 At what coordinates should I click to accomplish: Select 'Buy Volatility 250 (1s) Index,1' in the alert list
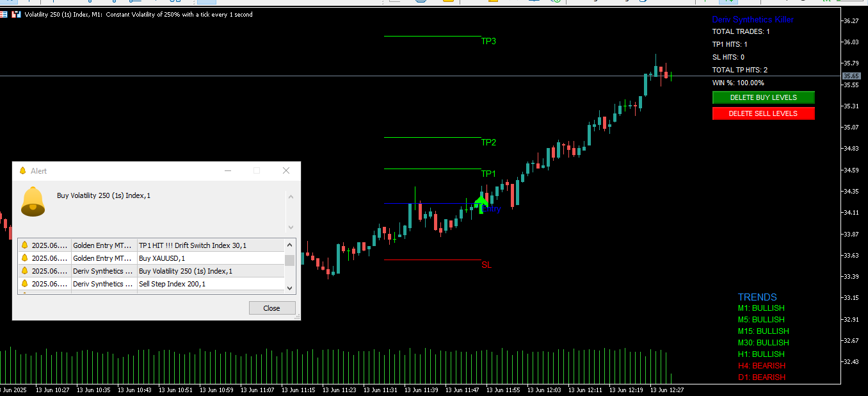pyautogui.click(x=186, y=271)
